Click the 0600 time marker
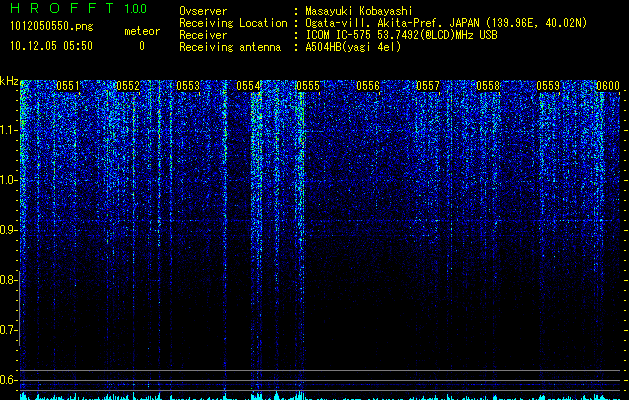Viewport: 629px width, 400px height. point(608,86)
